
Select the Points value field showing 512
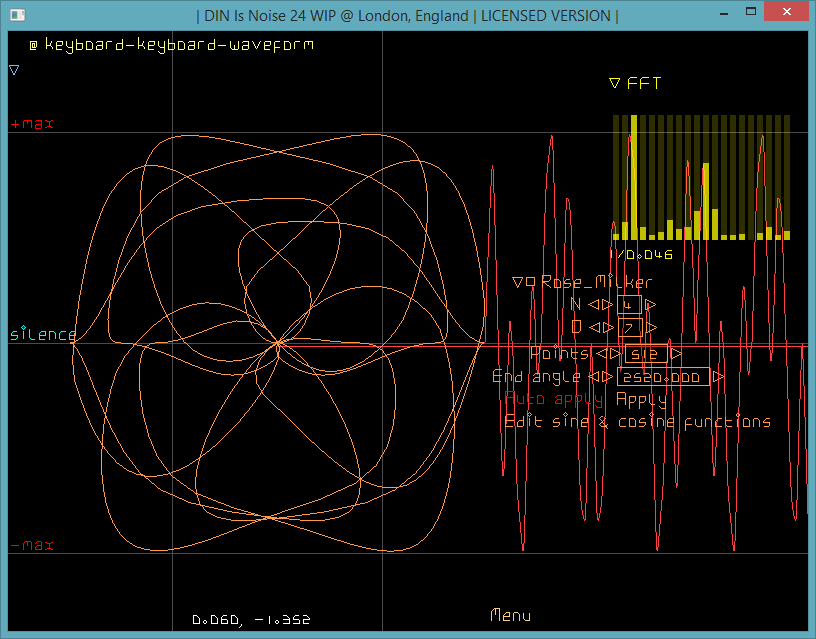click(646, 354)
